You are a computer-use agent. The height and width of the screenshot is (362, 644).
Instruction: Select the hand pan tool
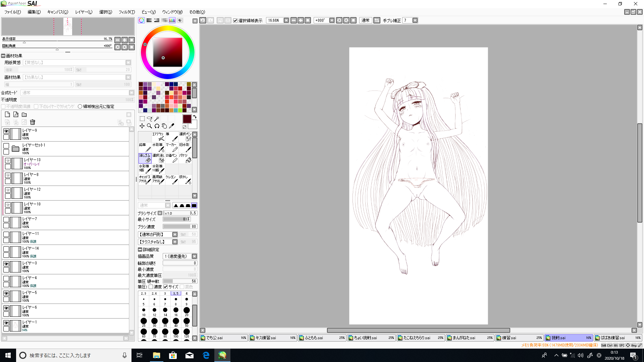point(164,126)
